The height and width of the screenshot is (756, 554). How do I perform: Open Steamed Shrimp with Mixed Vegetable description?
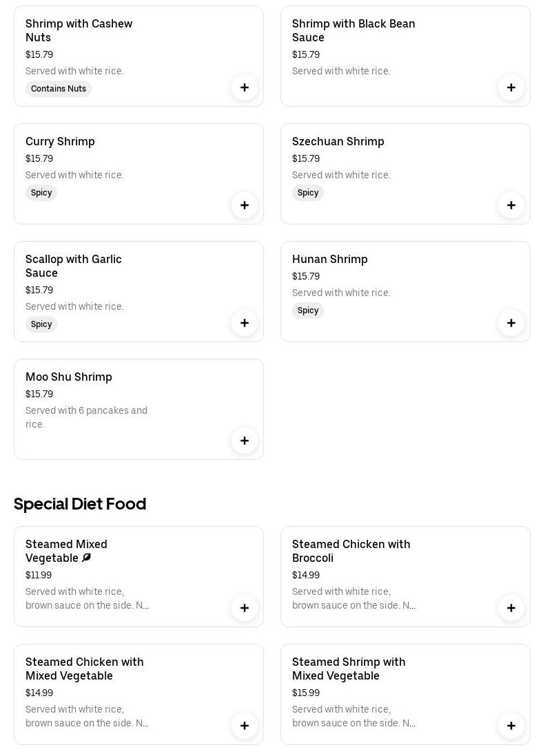tap(353, 716)
